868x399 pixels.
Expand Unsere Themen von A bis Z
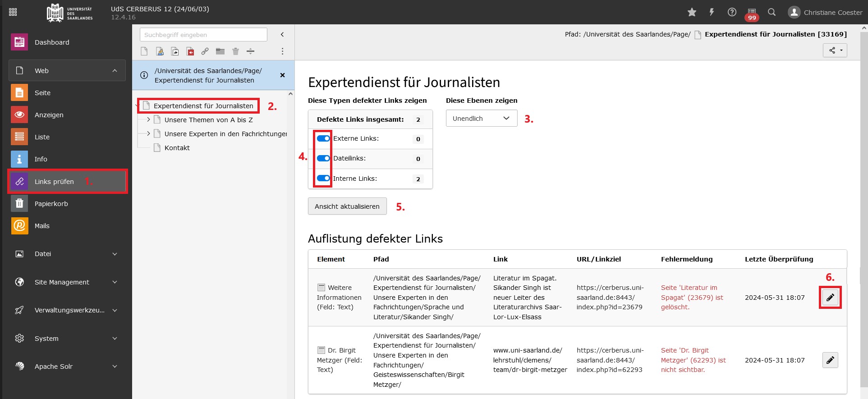[148, 120]
